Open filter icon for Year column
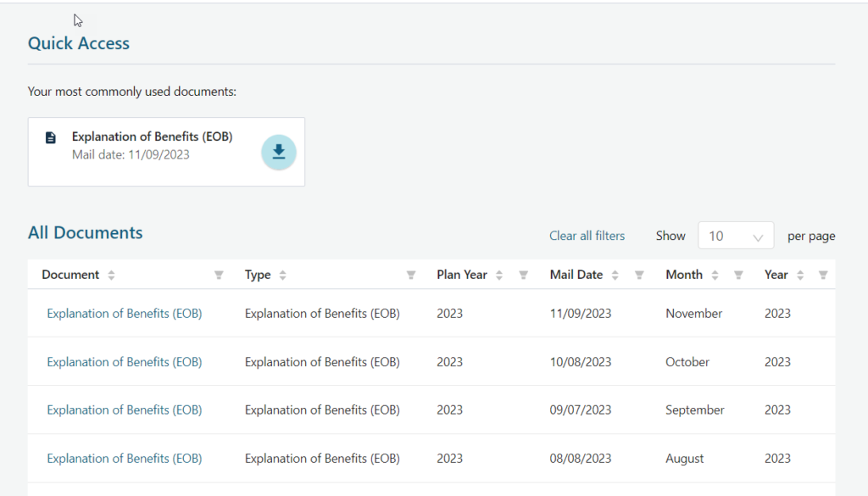 coord(822,275)
